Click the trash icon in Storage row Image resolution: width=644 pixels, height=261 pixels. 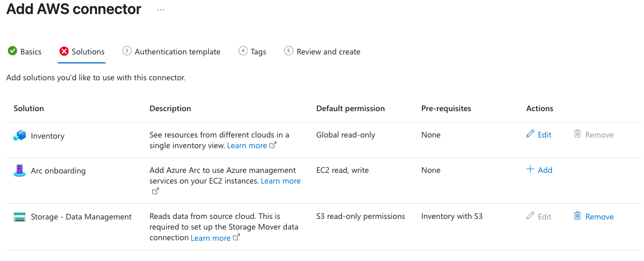(x=577, y=216)
